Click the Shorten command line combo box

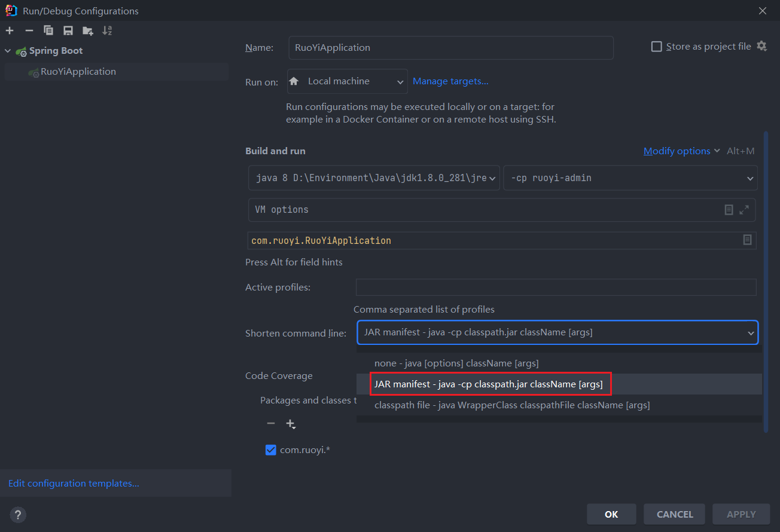(557, 332)
